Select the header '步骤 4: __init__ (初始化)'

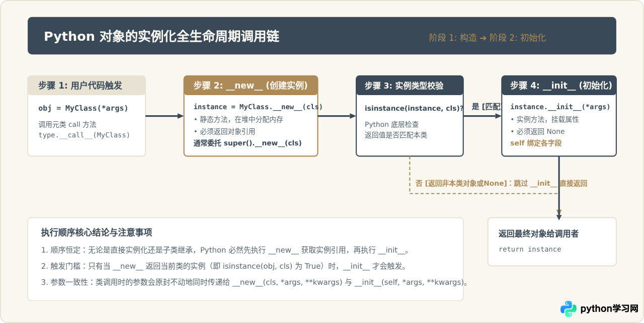(x=561, y=86)
